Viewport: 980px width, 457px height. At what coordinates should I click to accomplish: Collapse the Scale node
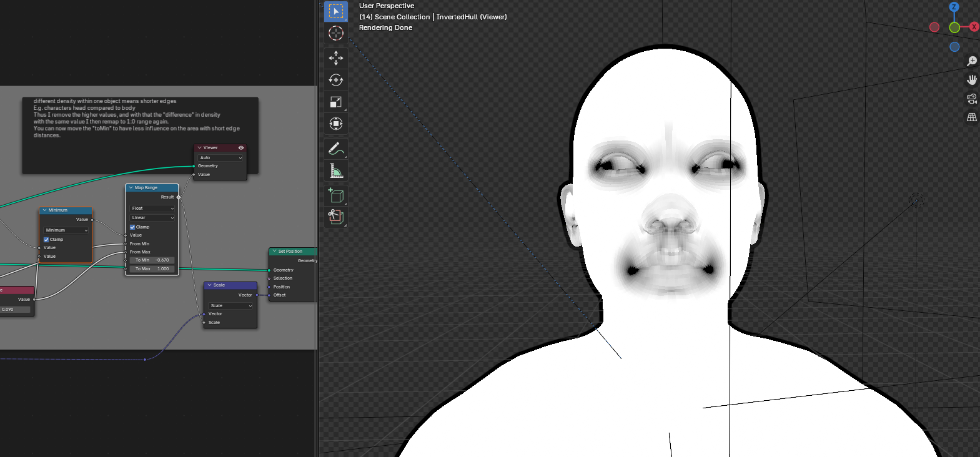tap(209, 285)
